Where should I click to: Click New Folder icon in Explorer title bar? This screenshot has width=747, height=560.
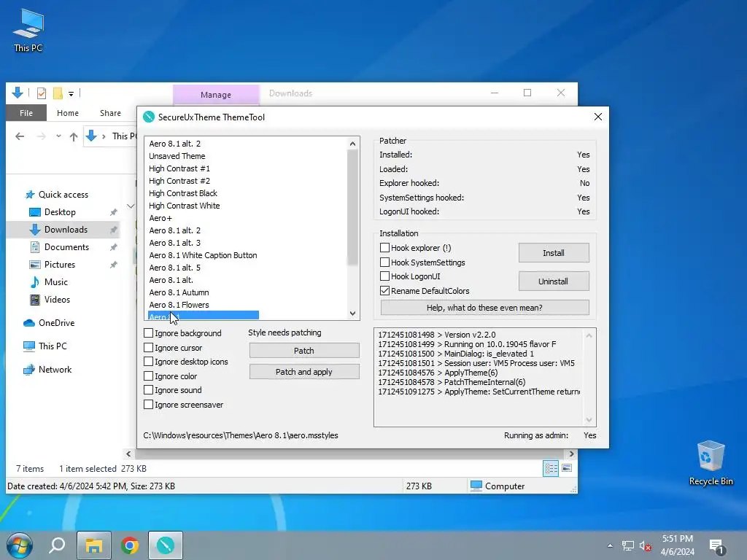tap(58, 93)
